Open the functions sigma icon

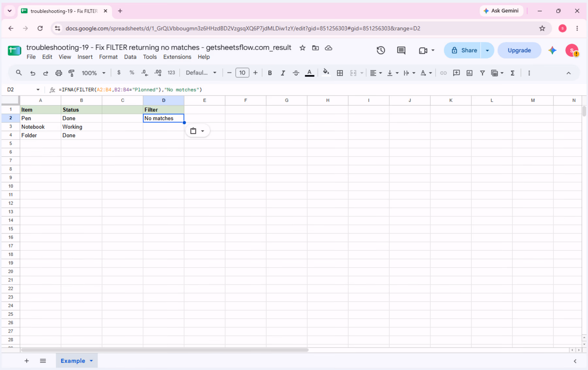(513, 73)
